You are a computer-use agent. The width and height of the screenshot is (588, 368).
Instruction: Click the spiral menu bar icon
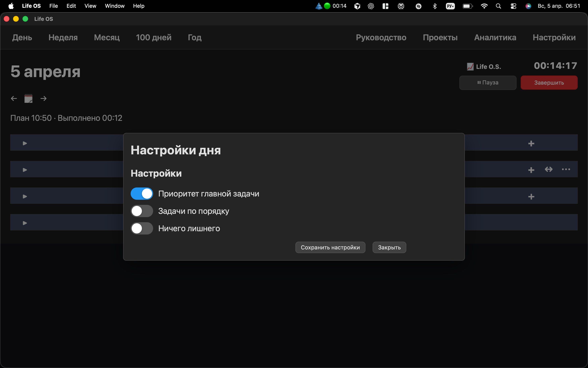tap(418, 6)
